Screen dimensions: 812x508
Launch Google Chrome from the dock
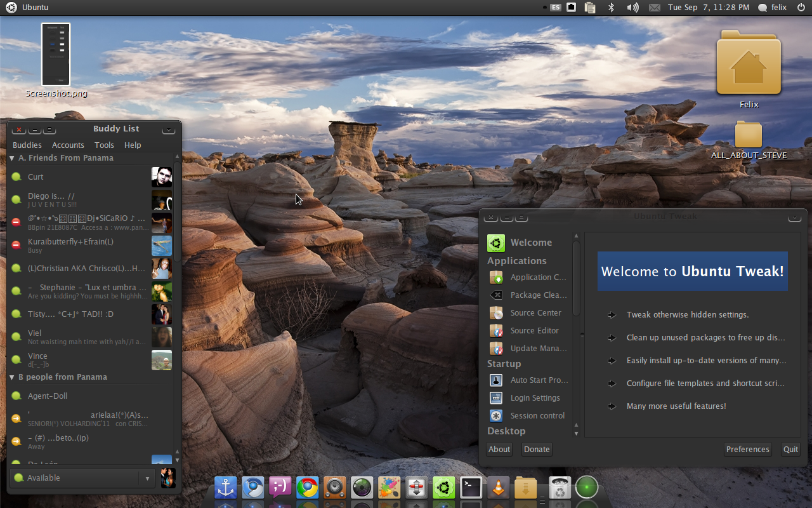[x=307, y=488]
